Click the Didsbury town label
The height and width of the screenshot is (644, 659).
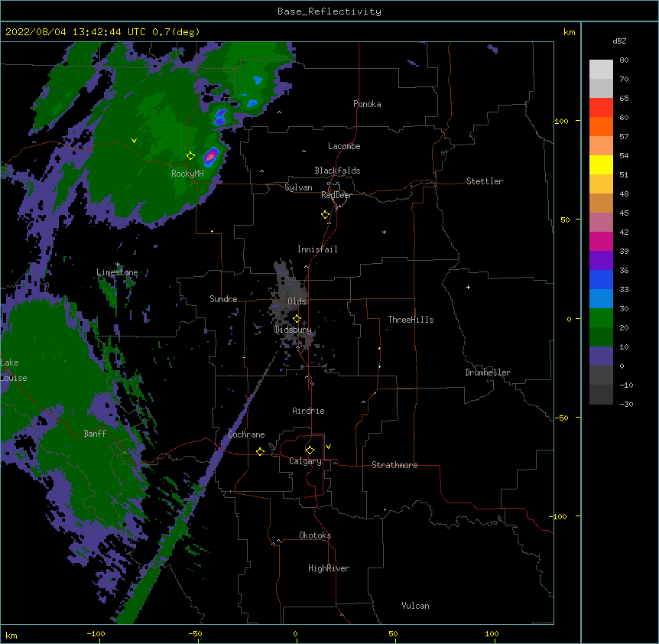pos(293,330)
